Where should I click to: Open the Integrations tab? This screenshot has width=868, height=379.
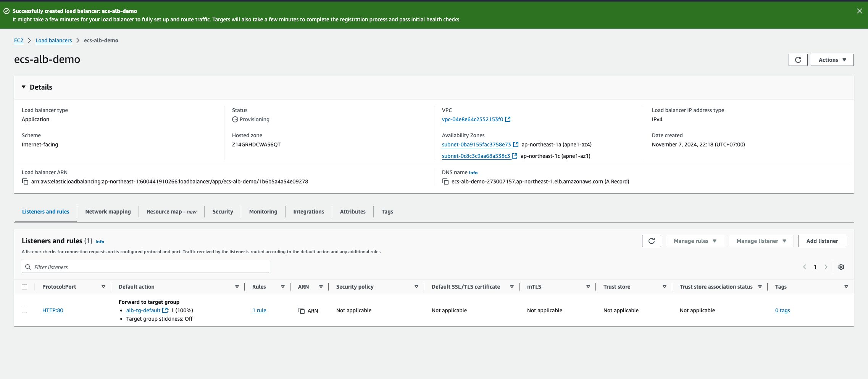(308, 212)
